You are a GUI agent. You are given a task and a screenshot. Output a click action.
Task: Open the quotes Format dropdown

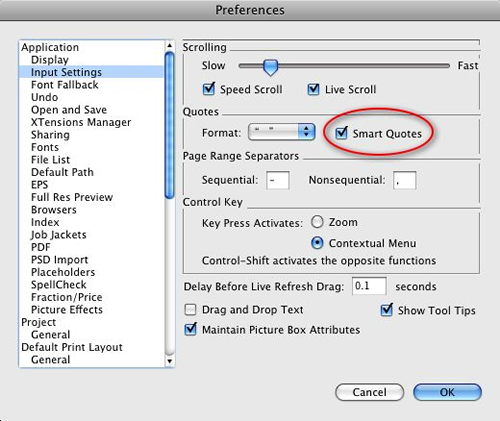(282, 132)
